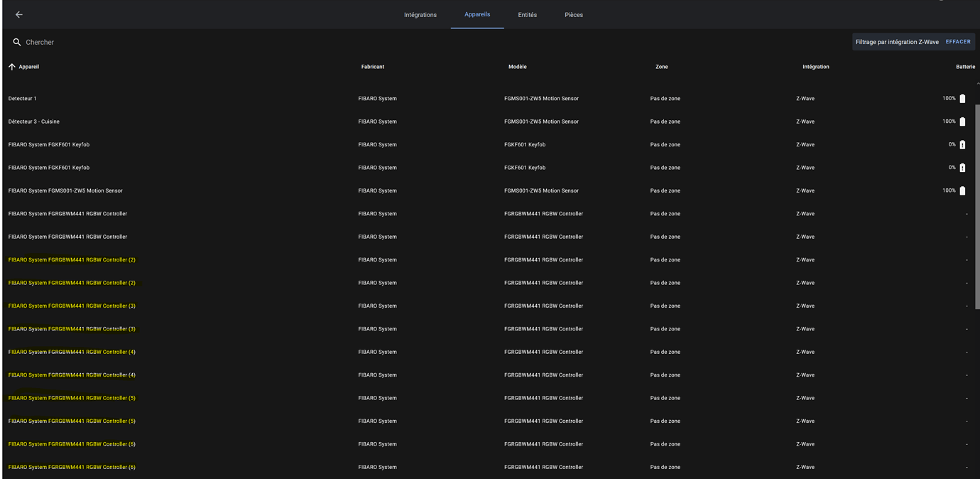This screenshot has height=479, width=980.
Task: Click the ascending sort arrow beside Appareil
Action: (11, 66)
